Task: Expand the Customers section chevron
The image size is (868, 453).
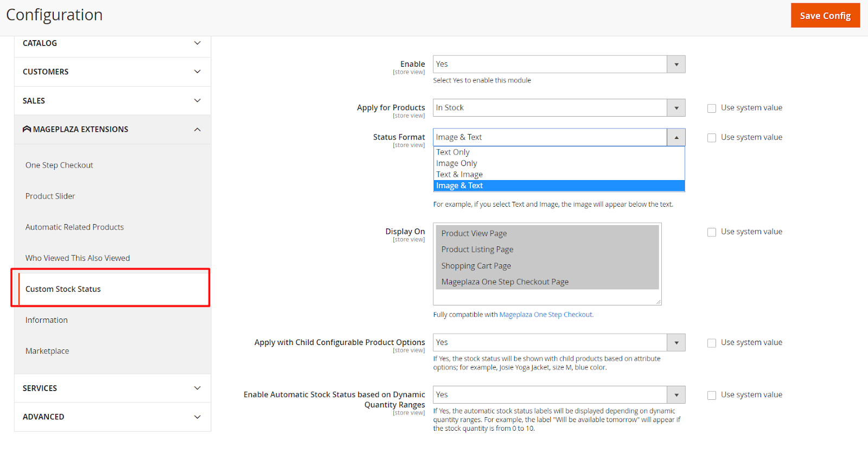Action: 197,72
